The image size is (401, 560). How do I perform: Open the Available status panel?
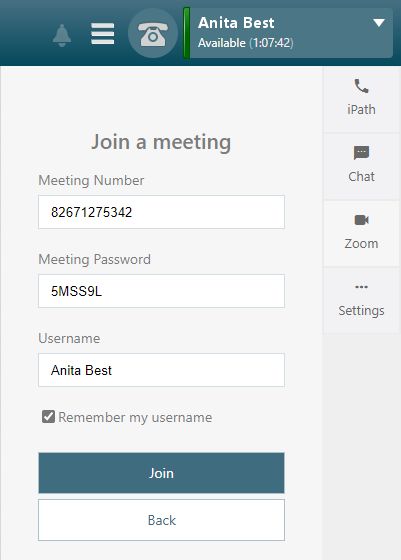coord(288,33)
